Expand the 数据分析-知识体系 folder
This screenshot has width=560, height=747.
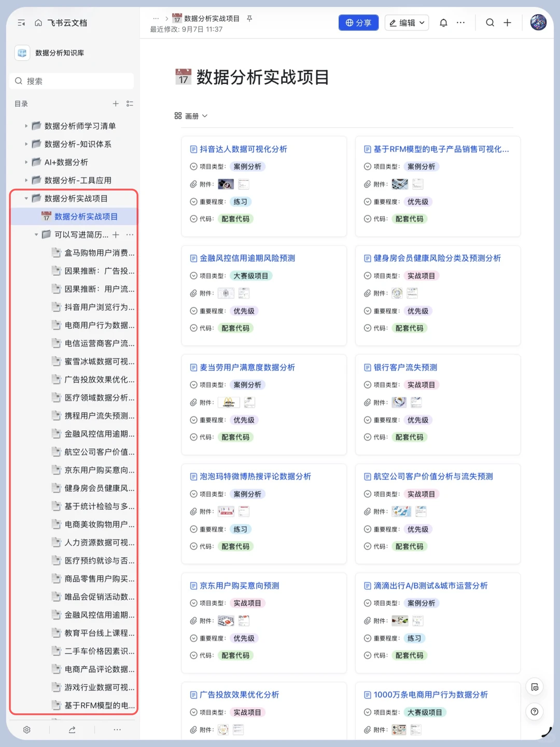[26, 144]
